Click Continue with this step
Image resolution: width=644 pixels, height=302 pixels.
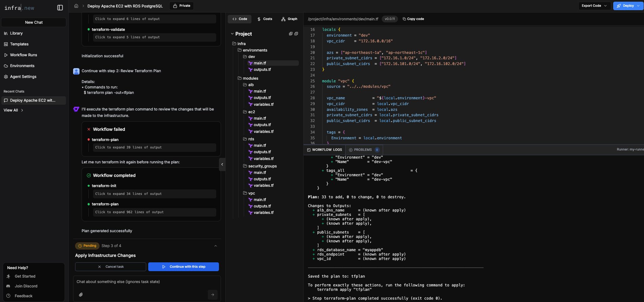click(183, 267)
